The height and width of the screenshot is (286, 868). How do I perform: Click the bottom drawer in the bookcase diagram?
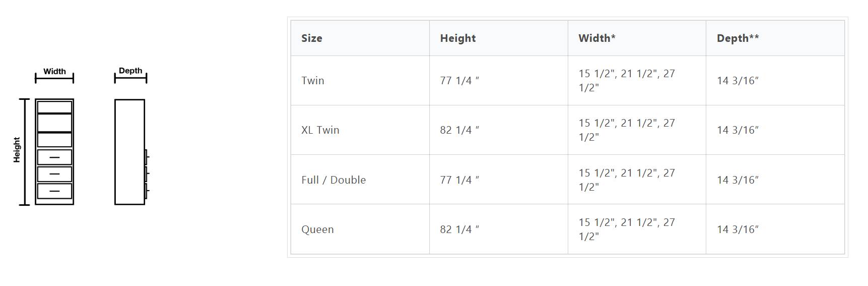coord(54,191)
